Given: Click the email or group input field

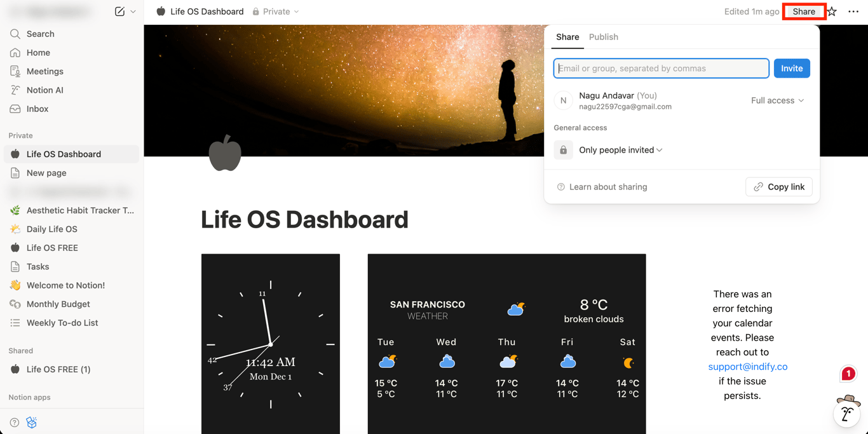Looking at the screenshot, I should [x=661, y=68].
